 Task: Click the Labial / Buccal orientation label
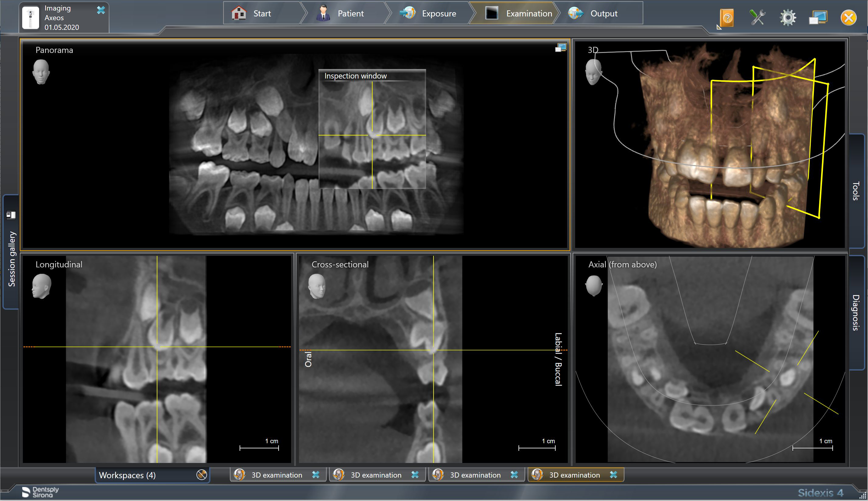point(558,359)
